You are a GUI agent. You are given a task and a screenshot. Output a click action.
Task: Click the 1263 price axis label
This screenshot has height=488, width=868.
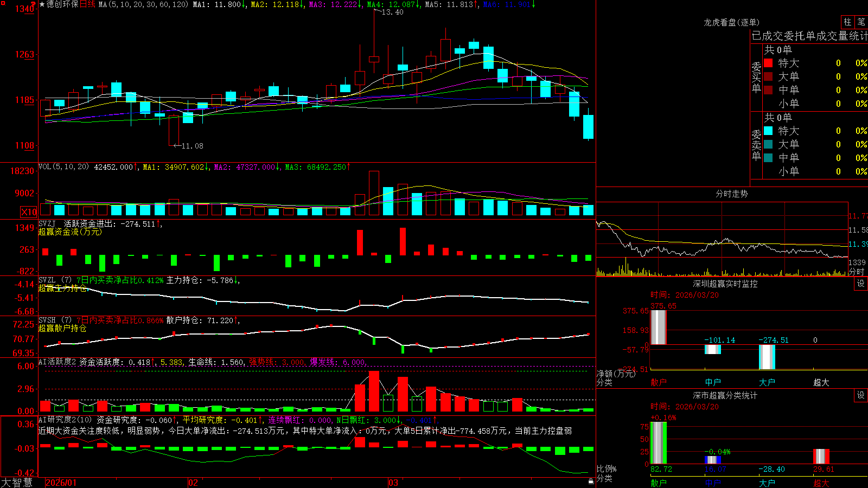(24, 54)
